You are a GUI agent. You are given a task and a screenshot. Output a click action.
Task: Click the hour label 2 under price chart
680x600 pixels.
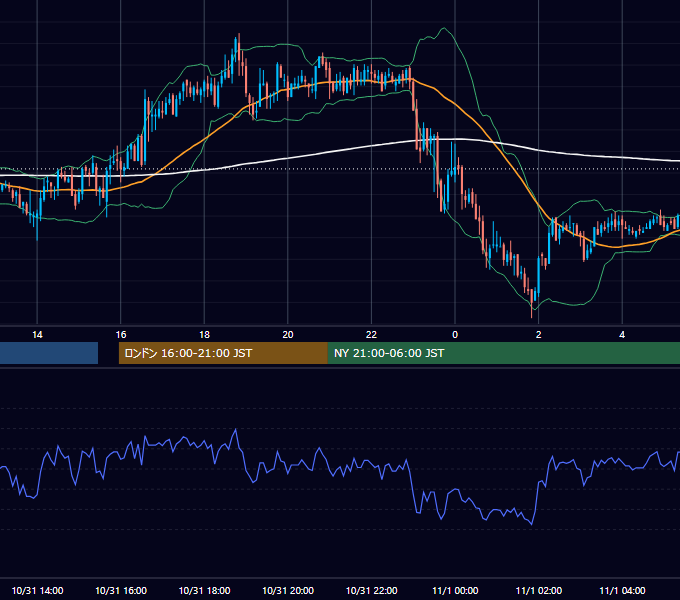pos(539,335)
